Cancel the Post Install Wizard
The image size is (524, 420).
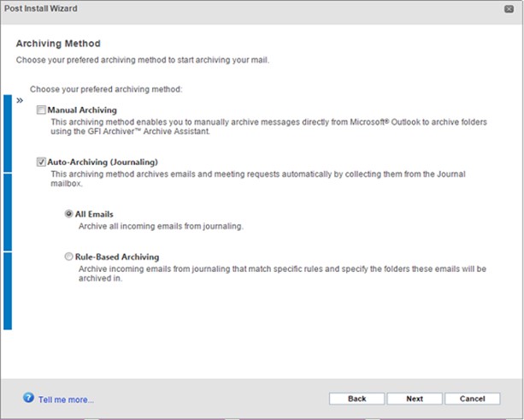pyautogui.click(x=472, y=399)
